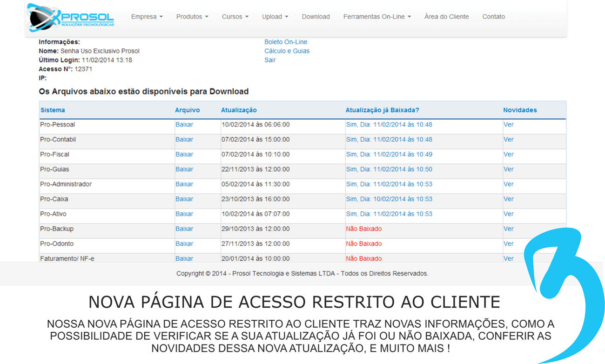Screen dimensions: 605x364
Task: Download Pro-Backup using Baixar
Action: [184, 229]
